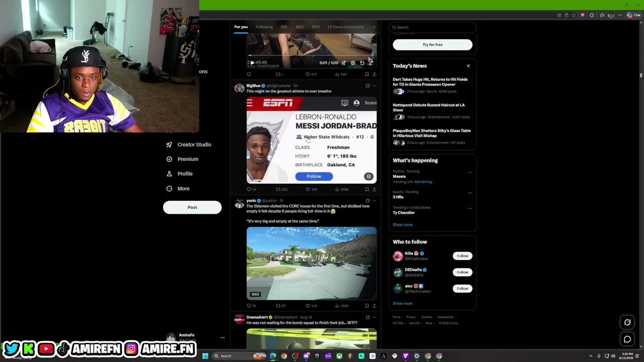
Task: Show more Who to follow suggestions
Action: pyautogui.click(x=403, y=304)
